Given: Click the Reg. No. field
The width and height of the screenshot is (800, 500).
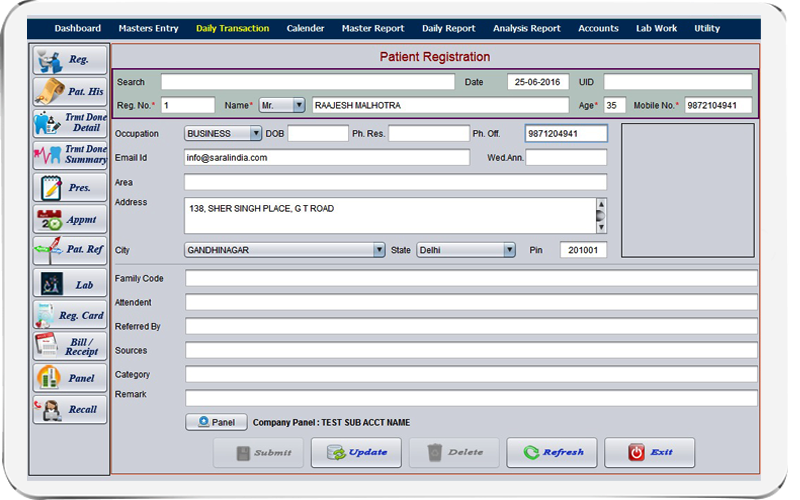Looking at the screenshot, I should pyautogui.click(x=188, y=105).
